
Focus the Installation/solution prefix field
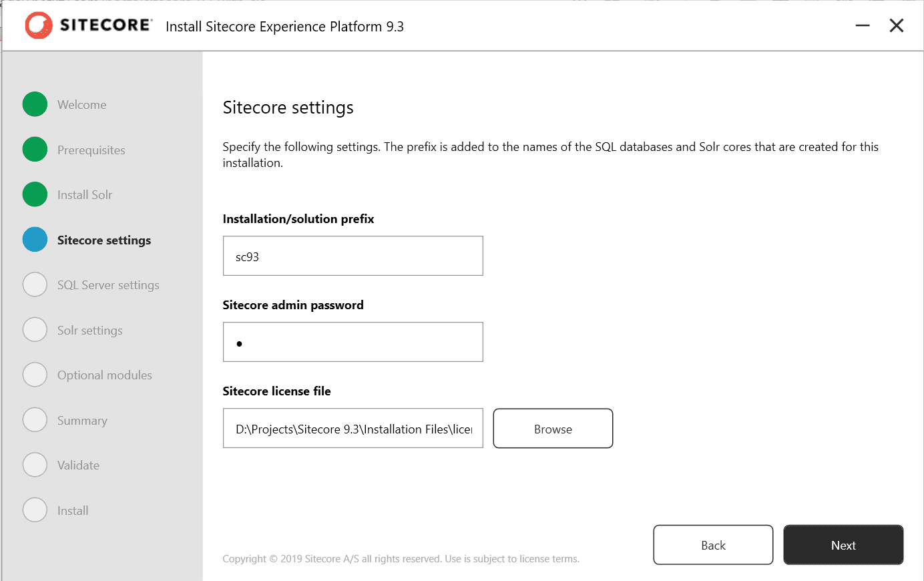tap(353, 256)
